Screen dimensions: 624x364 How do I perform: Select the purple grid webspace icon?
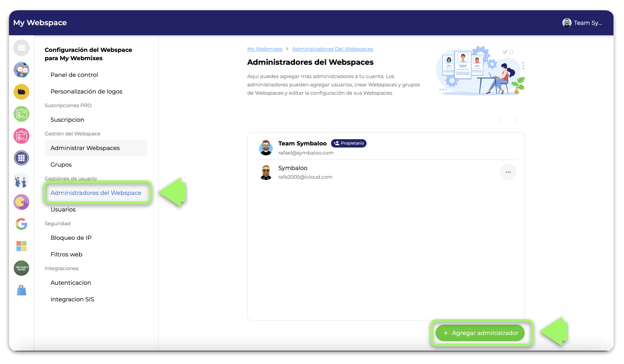pyautogui.click(x=21, y=158)
